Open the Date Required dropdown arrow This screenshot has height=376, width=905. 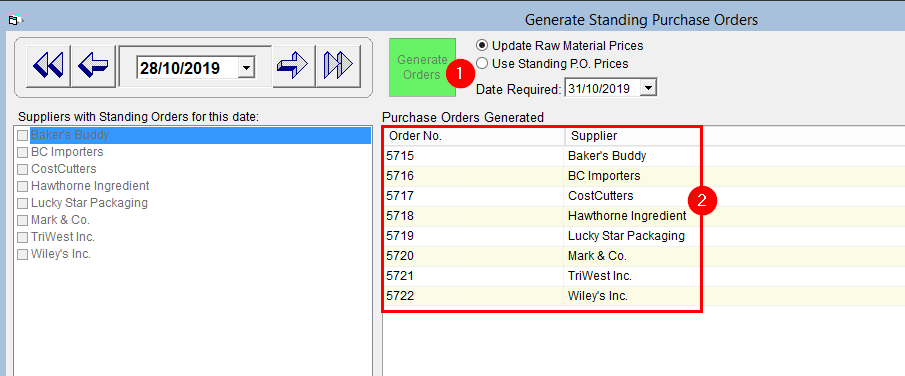649,88
